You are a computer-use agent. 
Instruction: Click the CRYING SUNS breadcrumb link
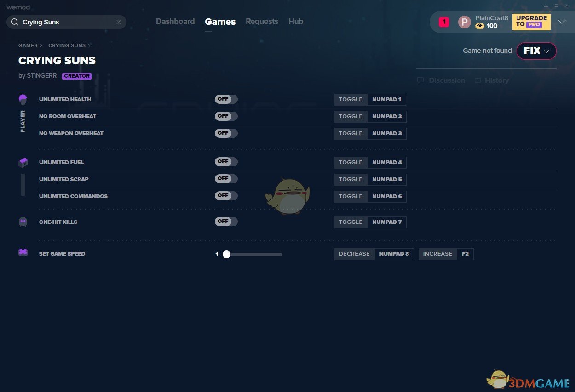click(x=67, y=45)
